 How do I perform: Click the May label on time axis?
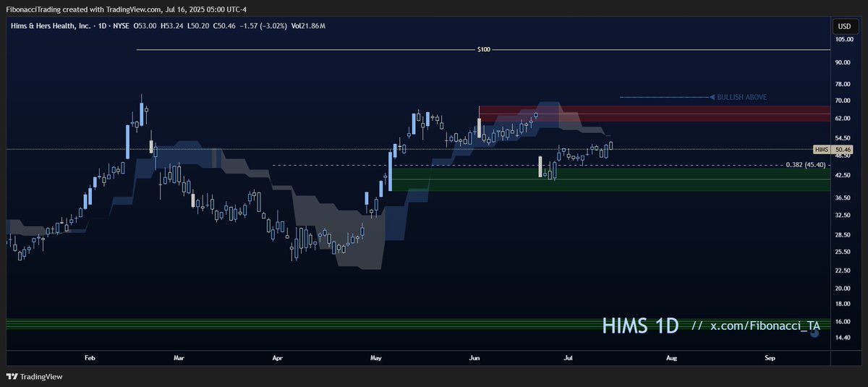[375, 358]
